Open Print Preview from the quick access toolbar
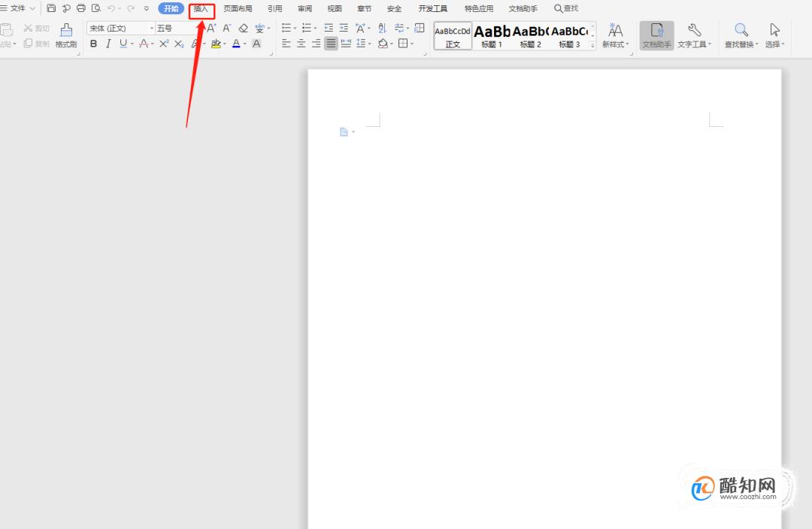This screenshot has height=529, width=812. [x=95, y=8]
